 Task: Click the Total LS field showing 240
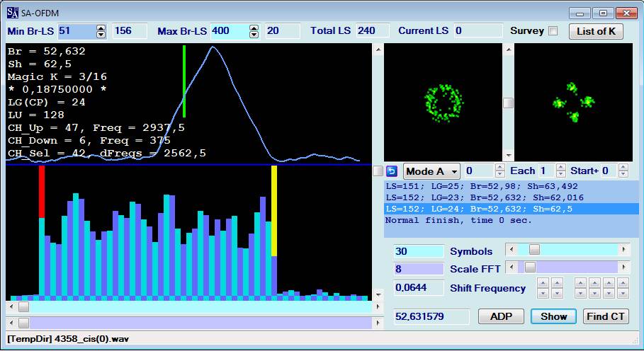coord(373,31)
